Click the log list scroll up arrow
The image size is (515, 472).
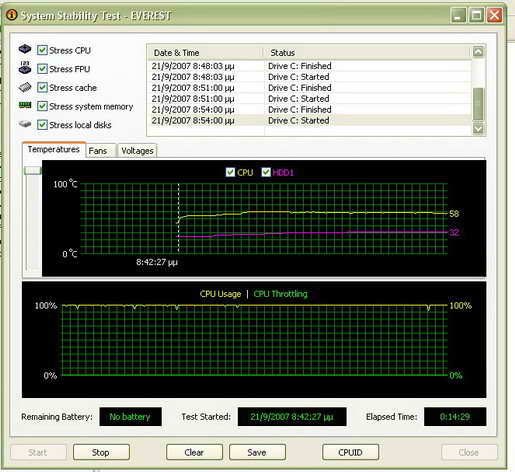coord(478,52)
